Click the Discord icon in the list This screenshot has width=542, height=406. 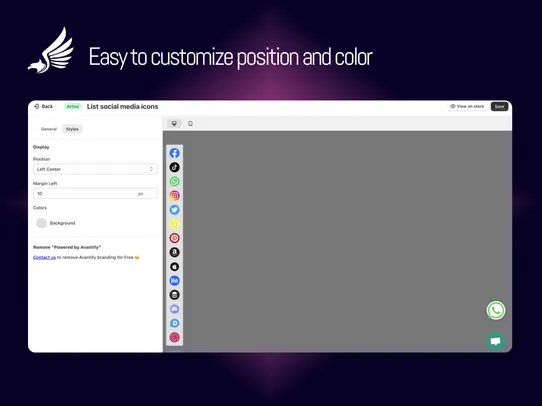coord(175,309)
